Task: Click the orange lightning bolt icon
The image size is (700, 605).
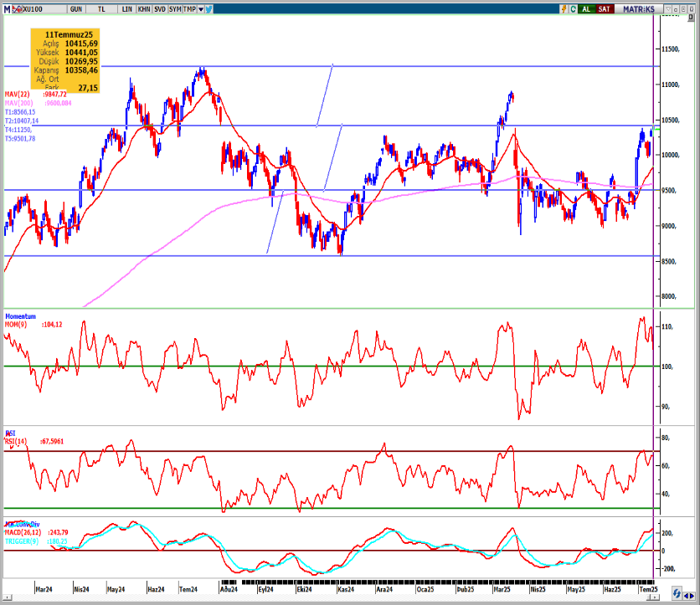Action: click(564, 9)
